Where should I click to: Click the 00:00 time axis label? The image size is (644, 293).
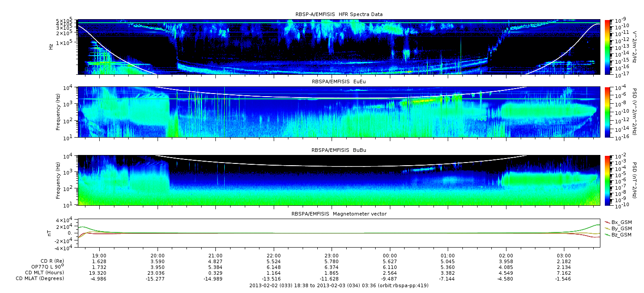[390, 256]
